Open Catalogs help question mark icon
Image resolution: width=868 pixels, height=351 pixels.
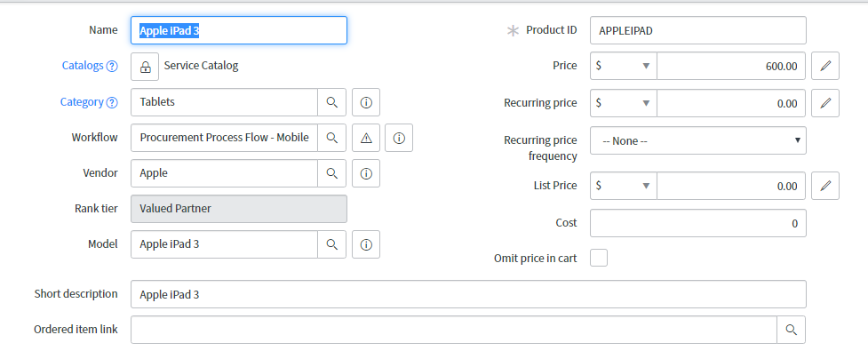(111, 67)
